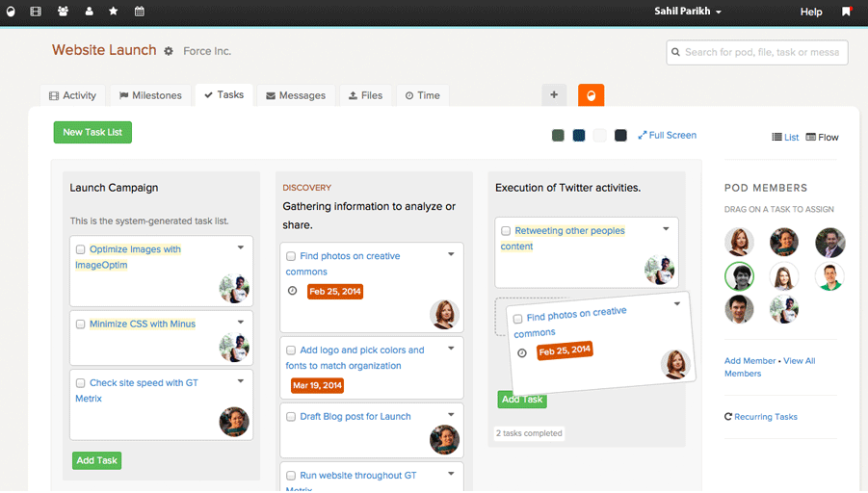
Task: Select the green-ringed pod member avatar
Action: pyautogui.click(x=739, y=276)
